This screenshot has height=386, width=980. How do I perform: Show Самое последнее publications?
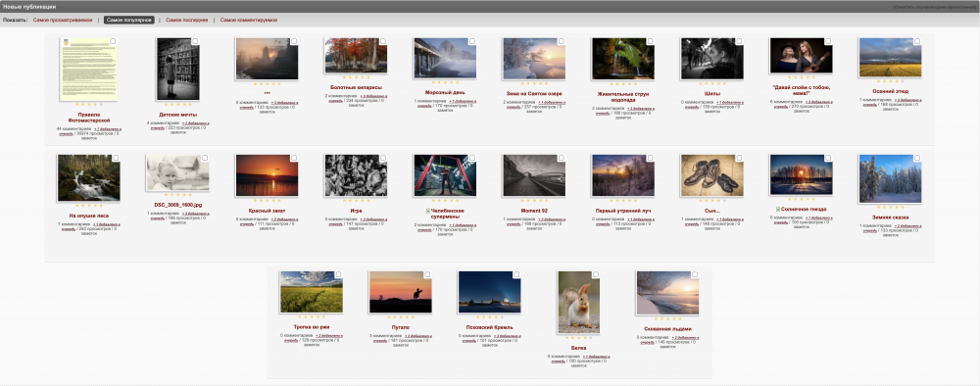tap(187, 20)
